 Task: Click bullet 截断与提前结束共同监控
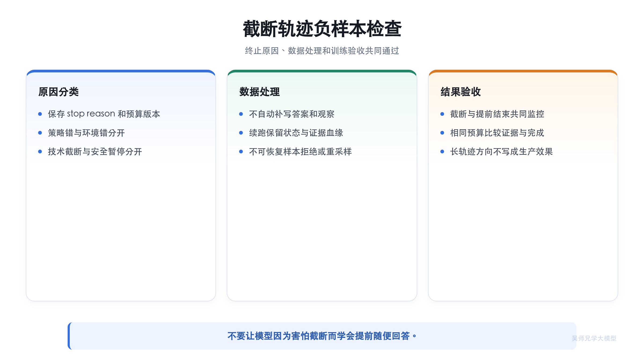click(497, 114)
